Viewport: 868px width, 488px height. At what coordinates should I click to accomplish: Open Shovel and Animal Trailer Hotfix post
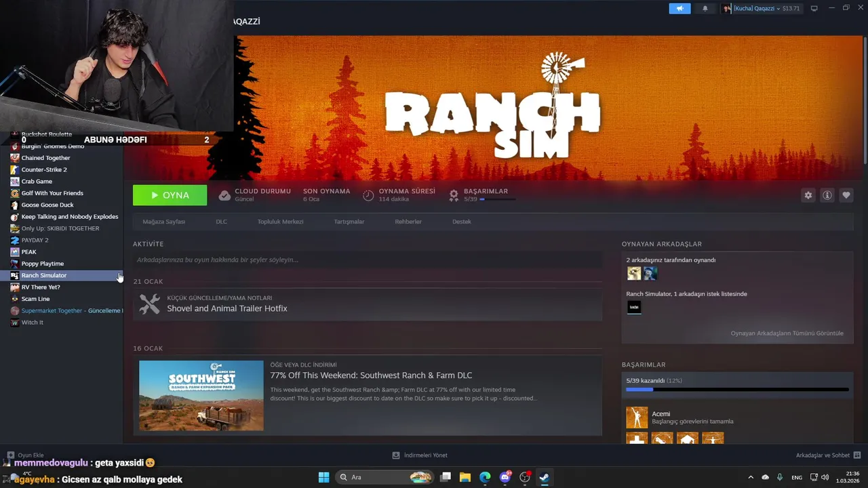[227, 308]
